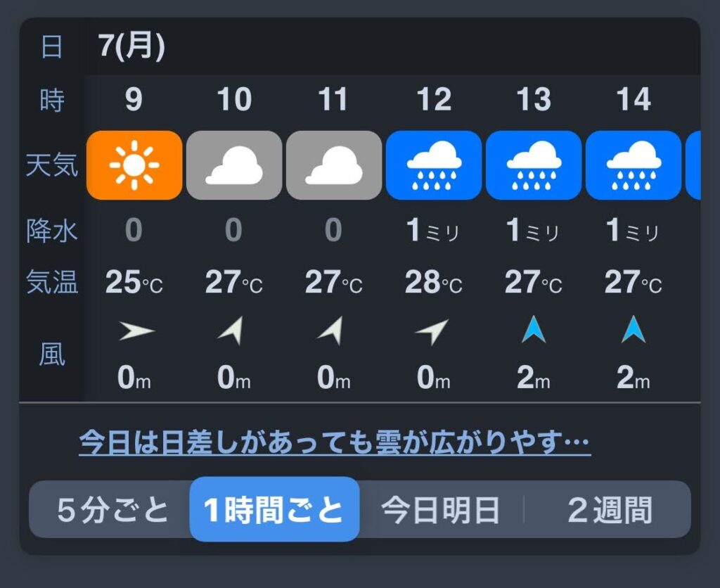Image resolution: width=720 pixels, height=588 pixels.
Task: Click the blue wind arrow at 14 o'clock
Action: (x=634, y=331)
